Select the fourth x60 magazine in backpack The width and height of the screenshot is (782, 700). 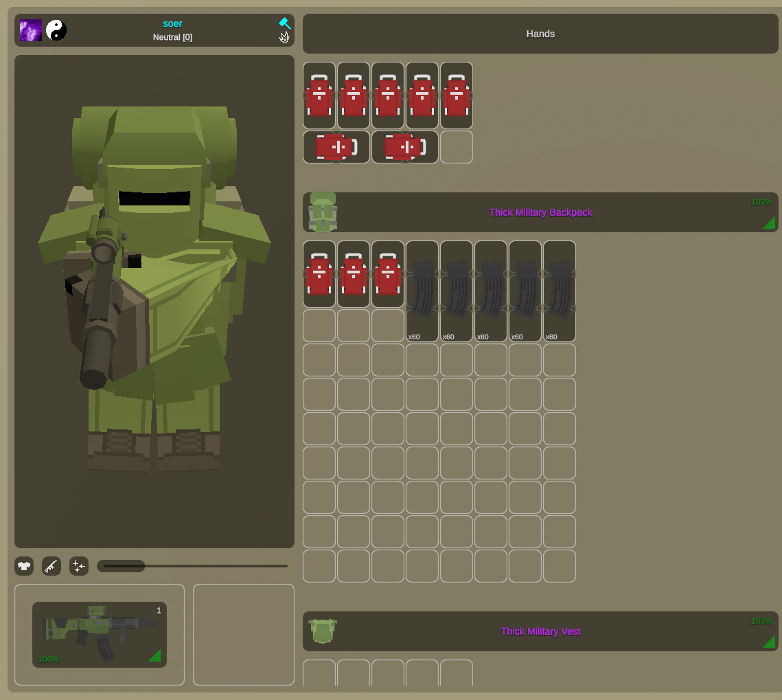[525, 291]
